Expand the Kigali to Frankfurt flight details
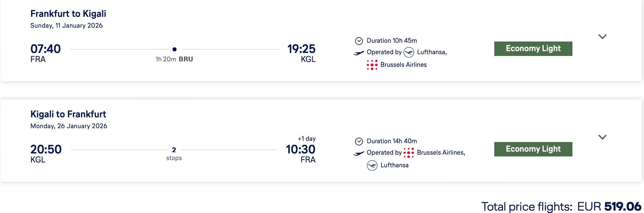This screenshot has height=213, width=644. click(602, 137)
